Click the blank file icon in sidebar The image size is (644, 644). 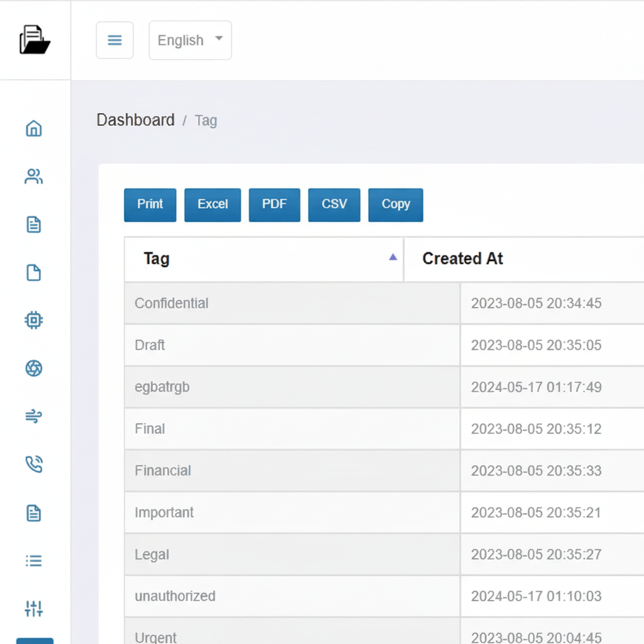[x=34, y=273]
